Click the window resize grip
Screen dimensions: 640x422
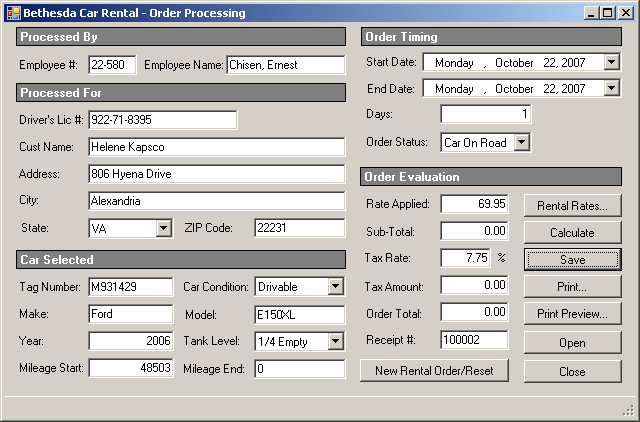pos(629,411)
